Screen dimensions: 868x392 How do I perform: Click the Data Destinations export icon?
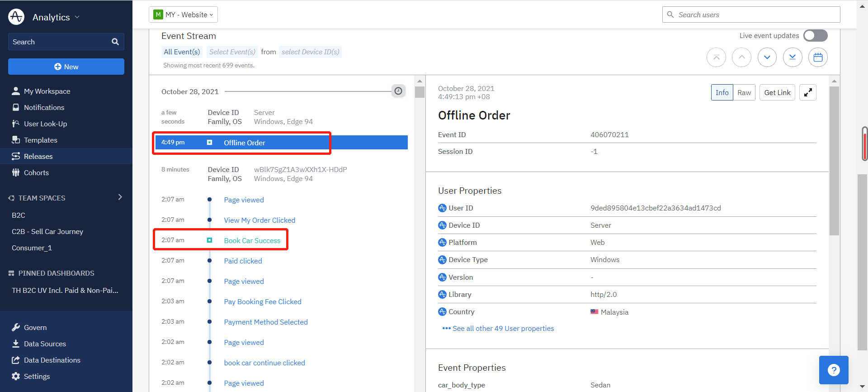pos(16,360)
